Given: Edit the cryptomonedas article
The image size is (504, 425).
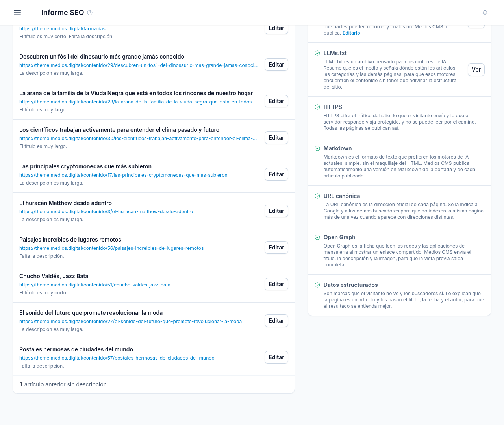Looking at the screenshot, I should (276, 174).
